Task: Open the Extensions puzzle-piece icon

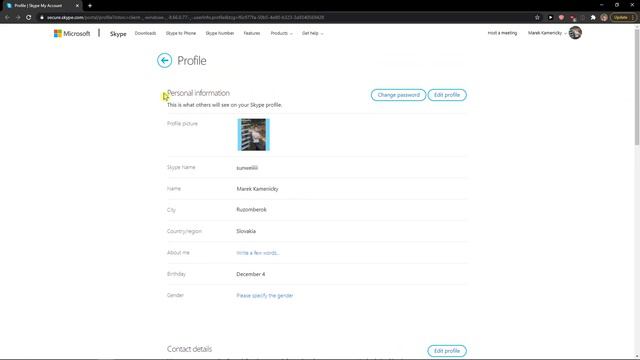Action: point(593,18)
